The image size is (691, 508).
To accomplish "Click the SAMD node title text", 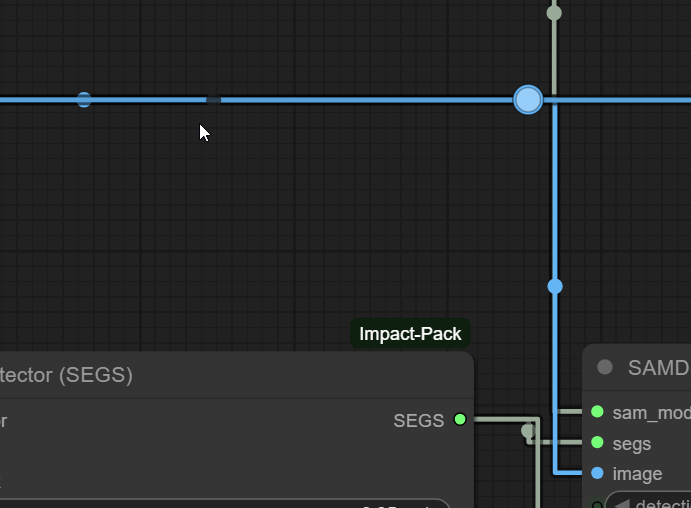I will (658, 367).
